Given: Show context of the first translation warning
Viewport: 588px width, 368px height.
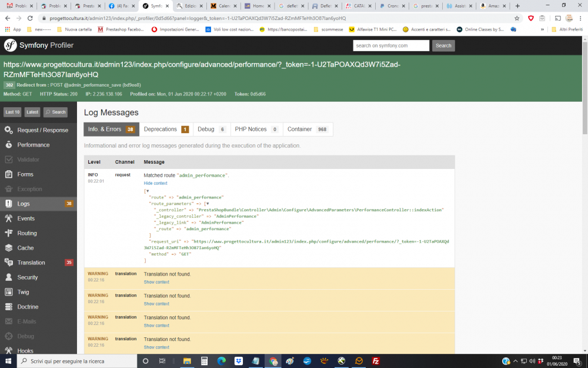Looking at the screenshot, I should point(156,281).
